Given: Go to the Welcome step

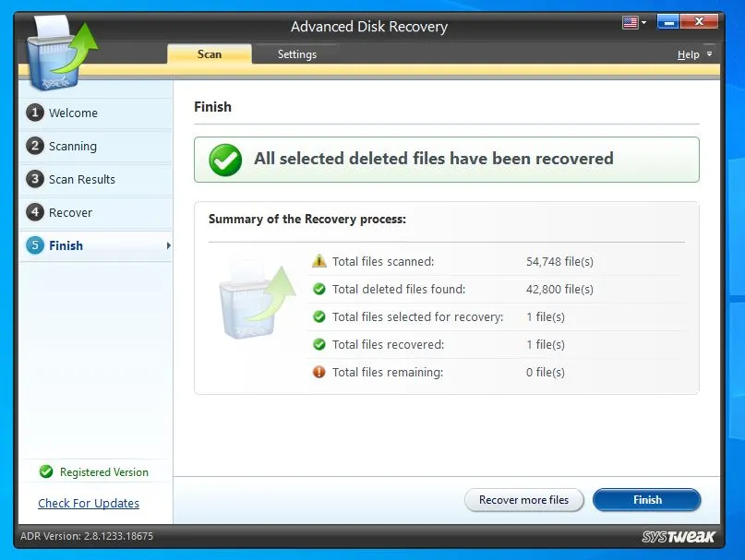Looking at the screenshot, I should 96,113.
